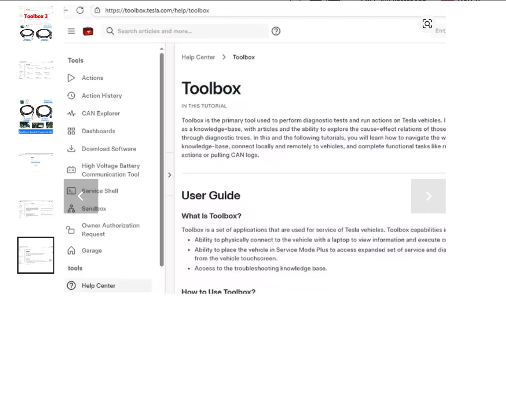
Task: Click the Dashboards grid icon
Action: point(71,131)
